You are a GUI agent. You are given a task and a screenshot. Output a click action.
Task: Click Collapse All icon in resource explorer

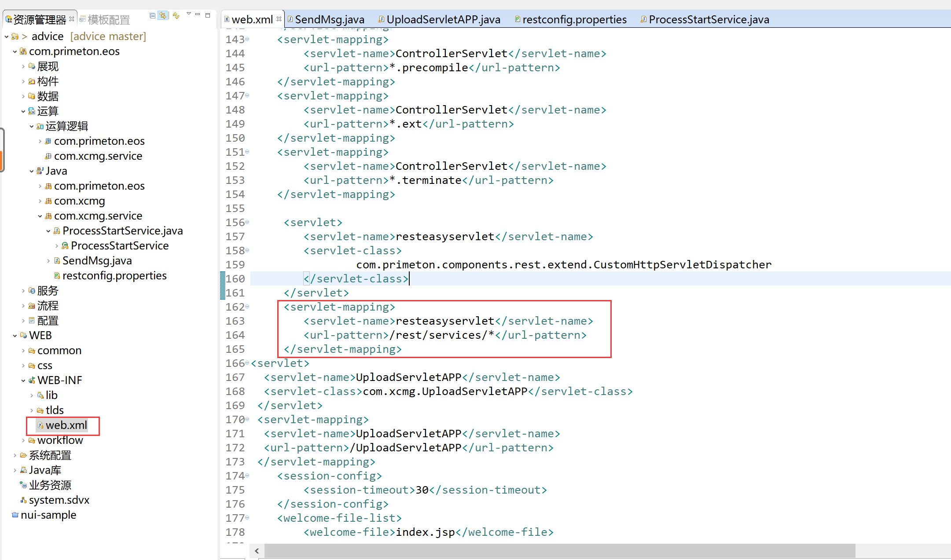click(152, 16)
